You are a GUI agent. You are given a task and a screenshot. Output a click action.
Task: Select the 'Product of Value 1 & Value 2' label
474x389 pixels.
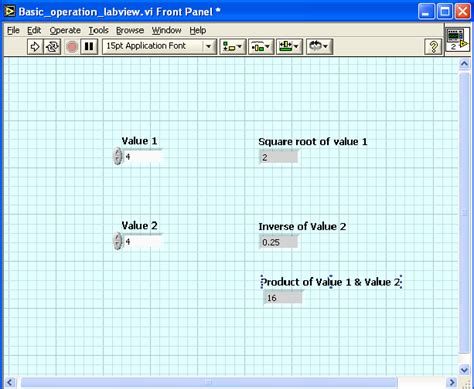coord(331,282)
